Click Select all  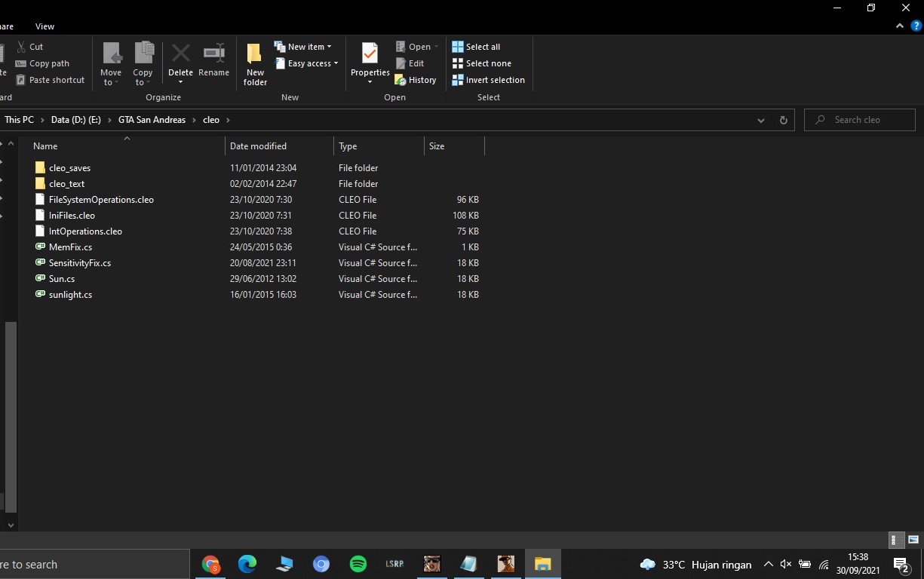(476, 47)
